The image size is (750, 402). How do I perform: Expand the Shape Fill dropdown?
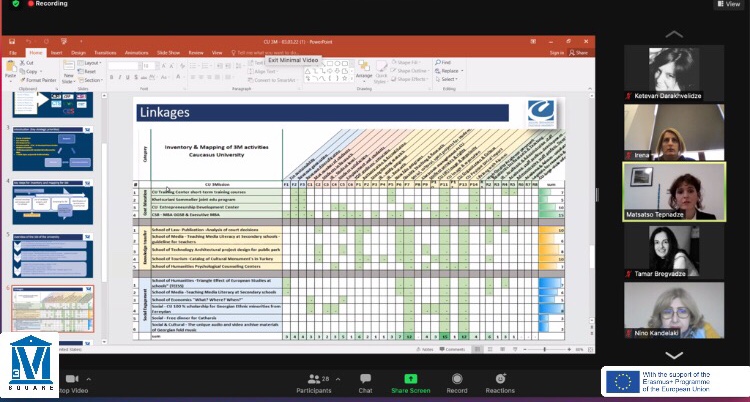[x=407, y=62]
